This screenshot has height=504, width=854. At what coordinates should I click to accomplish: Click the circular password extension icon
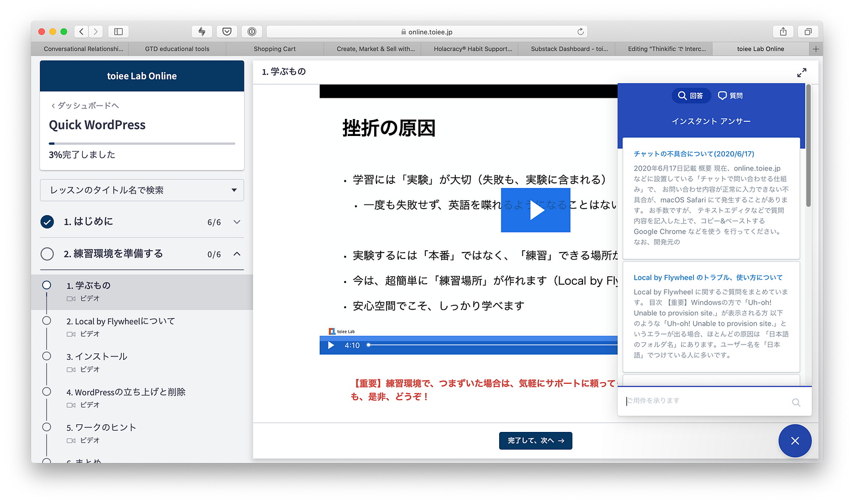[252, 32]
